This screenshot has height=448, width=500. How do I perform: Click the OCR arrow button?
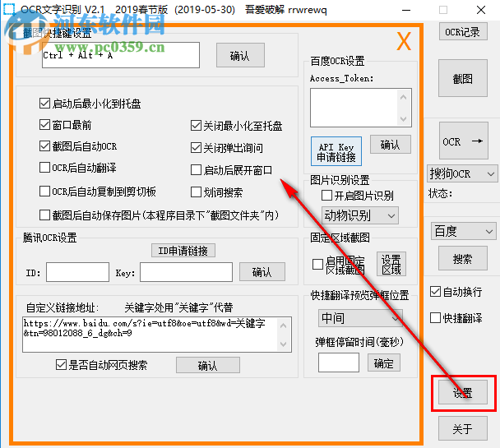click(x=463, y=141)
